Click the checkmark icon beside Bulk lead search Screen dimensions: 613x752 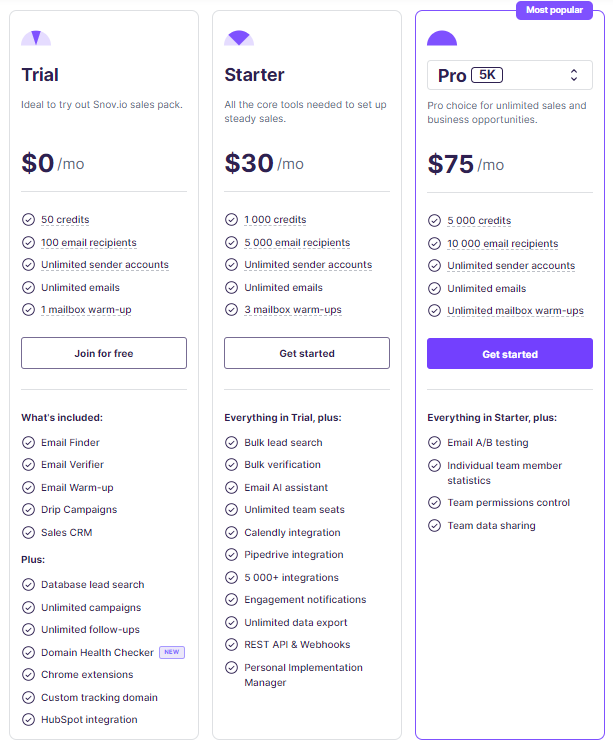(232, 443)
